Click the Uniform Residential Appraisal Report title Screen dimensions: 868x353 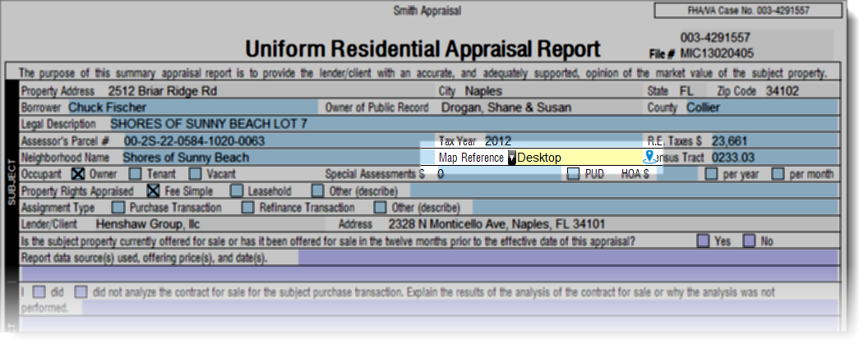pyautogui.click(x=423, y=49)
